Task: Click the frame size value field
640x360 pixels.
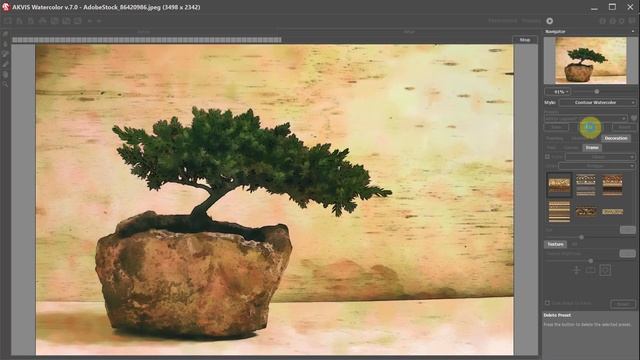Action: tap(627, 230)
